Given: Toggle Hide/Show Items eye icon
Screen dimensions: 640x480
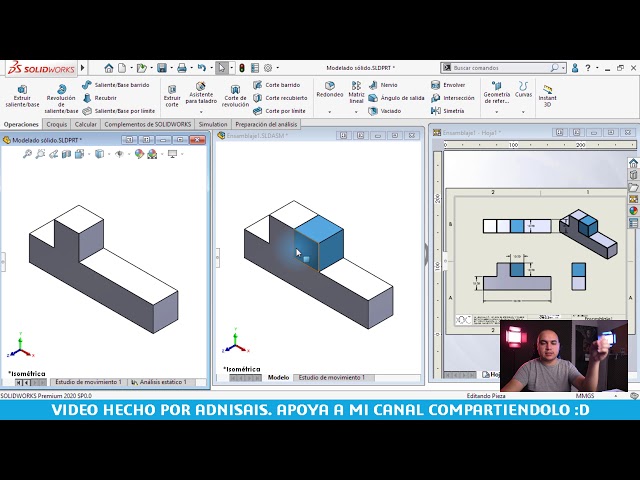Looking at the screenshot, I should [119, 154].
